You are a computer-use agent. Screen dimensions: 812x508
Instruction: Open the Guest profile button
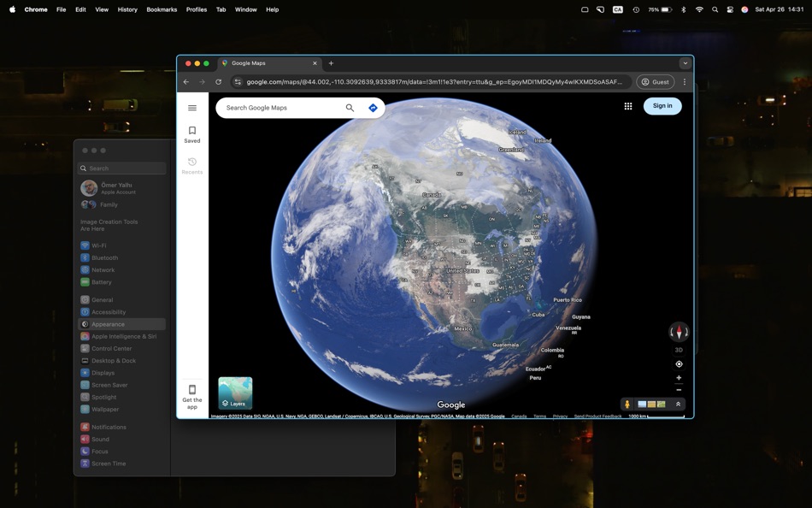click(x=655, y=82)
